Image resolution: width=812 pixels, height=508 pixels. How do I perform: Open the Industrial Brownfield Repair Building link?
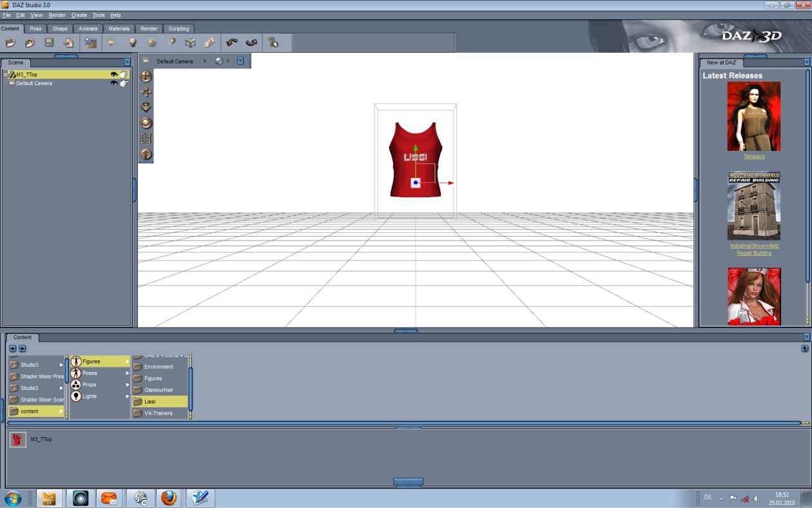(x=754, y=249)
